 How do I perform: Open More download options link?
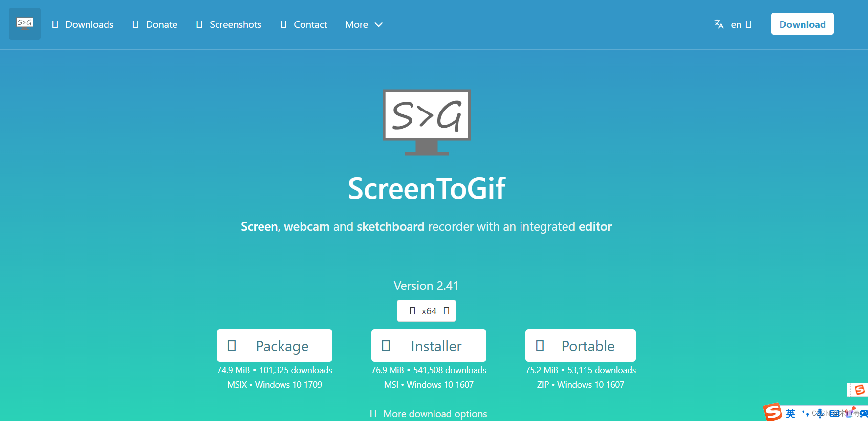point(429,414)
